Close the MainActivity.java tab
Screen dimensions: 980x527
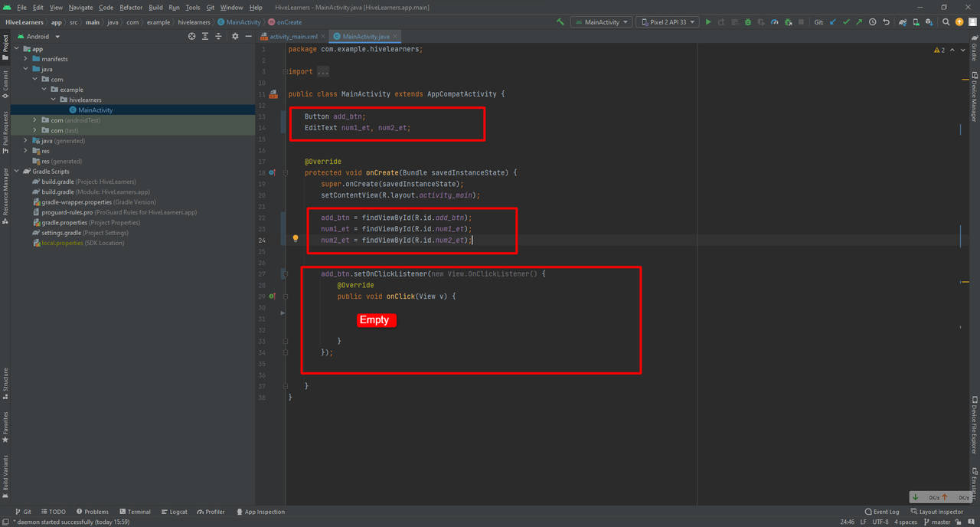click(x=396, y=37)
